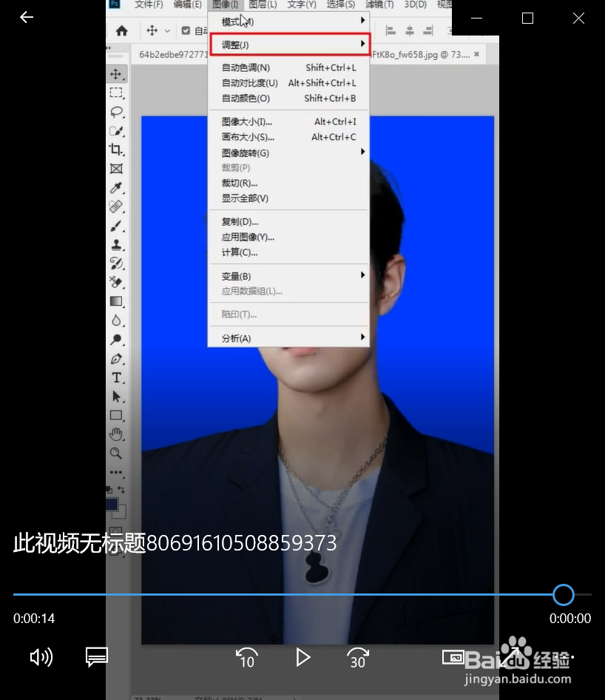Pick the Eyedropper tool
The width and height of the screenshot is (605, 700).
pyautogui.click(x=117, y=189)
